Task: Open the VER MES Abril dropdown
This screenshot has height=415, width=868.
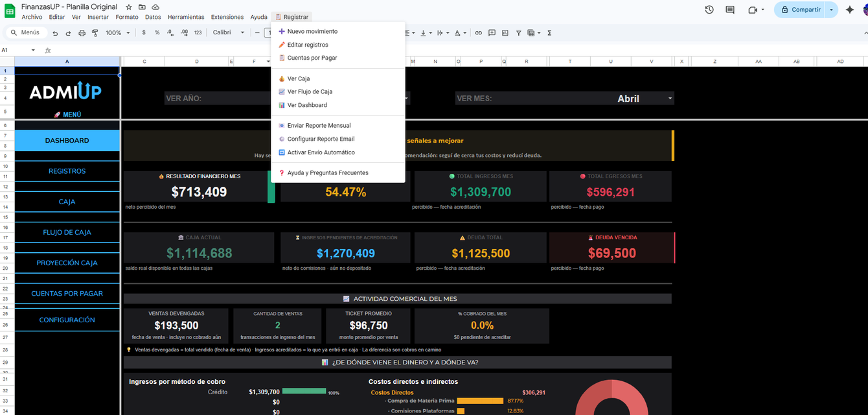Action: (670, 99)
